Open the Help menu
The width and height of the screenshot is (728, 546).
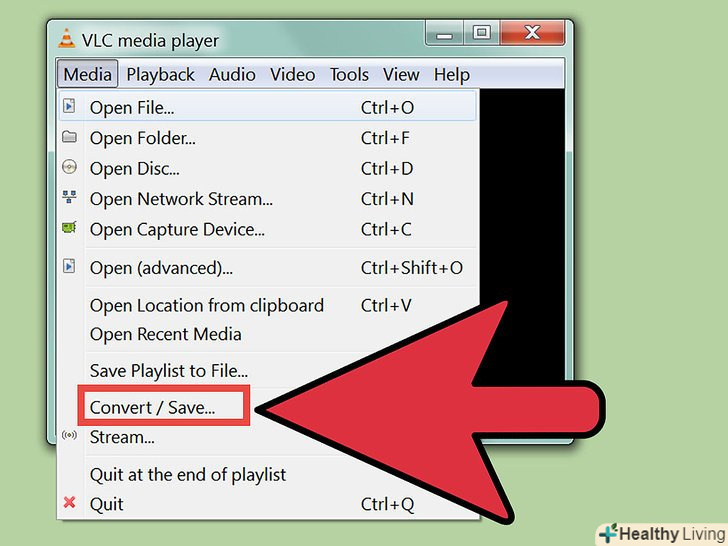point(451,75)
